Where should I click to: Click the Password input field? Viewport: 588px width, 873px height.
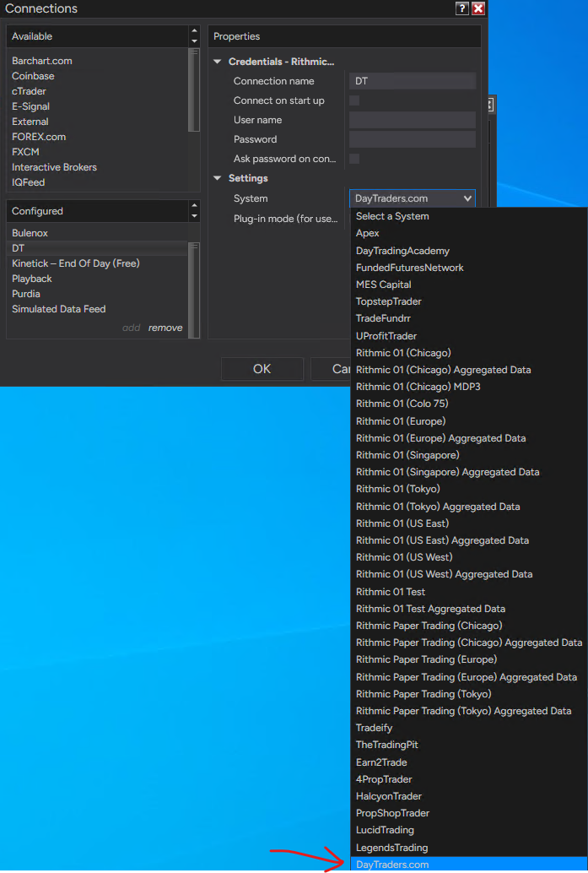point(413,139)
